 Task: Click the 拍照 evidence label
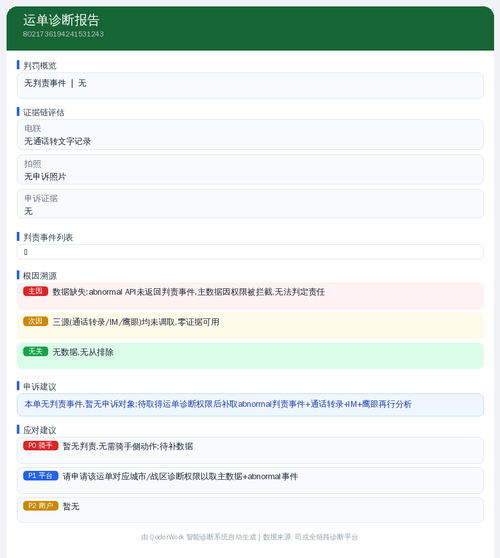33,164
